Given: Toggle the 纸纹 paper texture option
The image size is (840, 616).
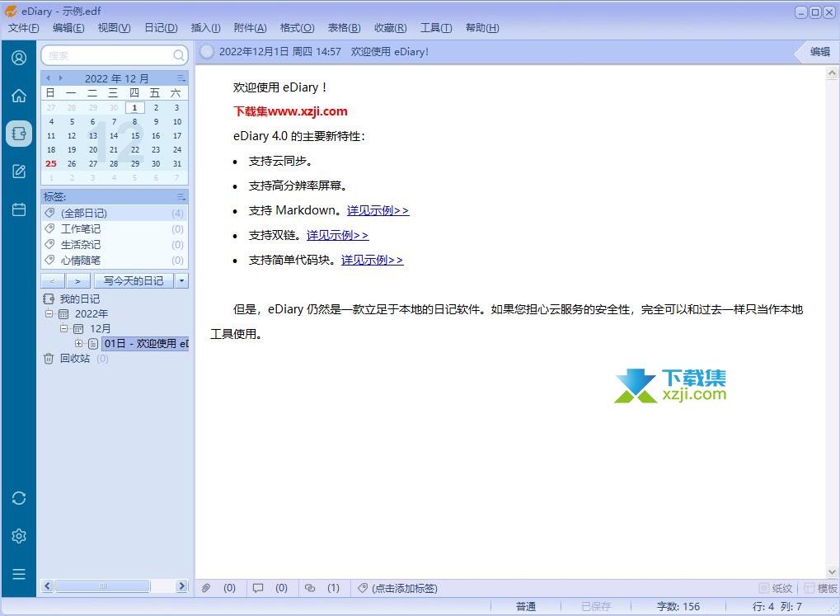Looking at the screenshot, I should [776, 588].
